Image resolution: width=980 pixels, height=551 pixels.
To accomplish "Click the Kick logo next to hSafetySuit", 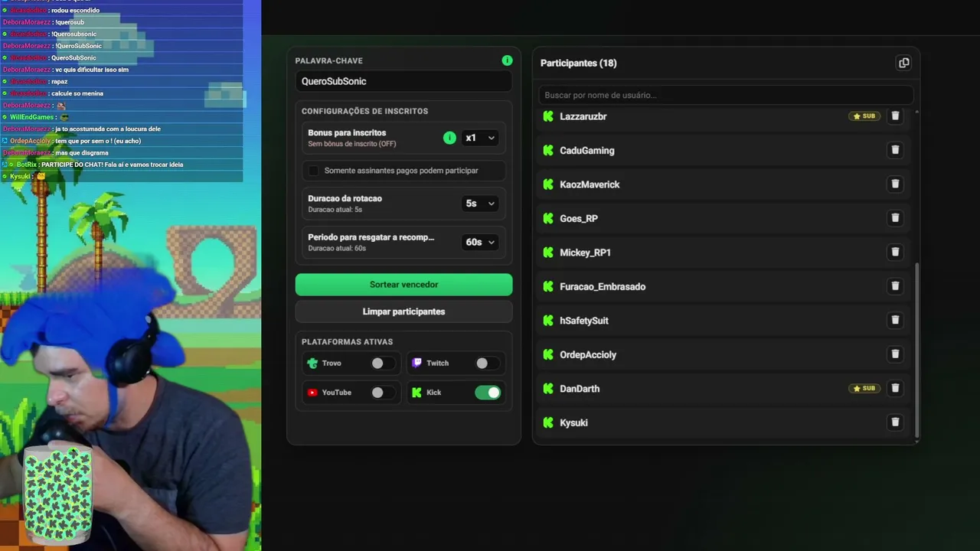I will tap(548, 321).
